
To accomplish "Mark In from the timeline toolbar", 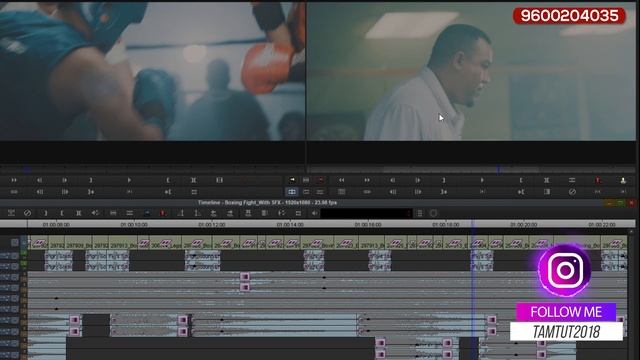I will click(62, 213).
